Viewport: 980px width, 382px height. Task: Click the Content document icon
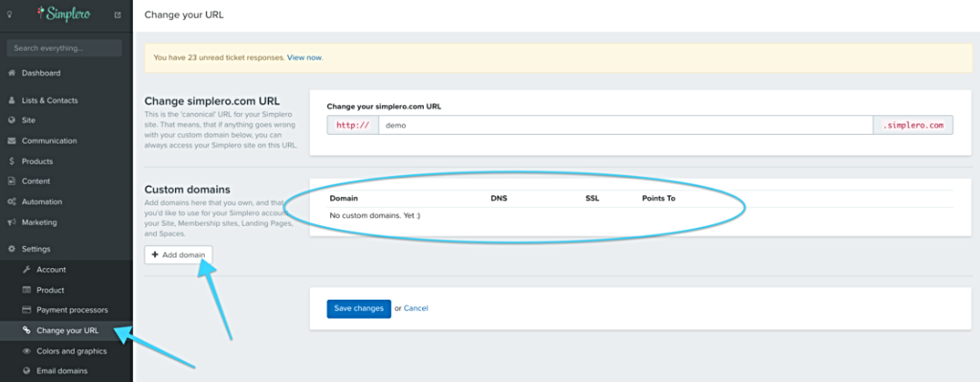click(x=11, y=181)
